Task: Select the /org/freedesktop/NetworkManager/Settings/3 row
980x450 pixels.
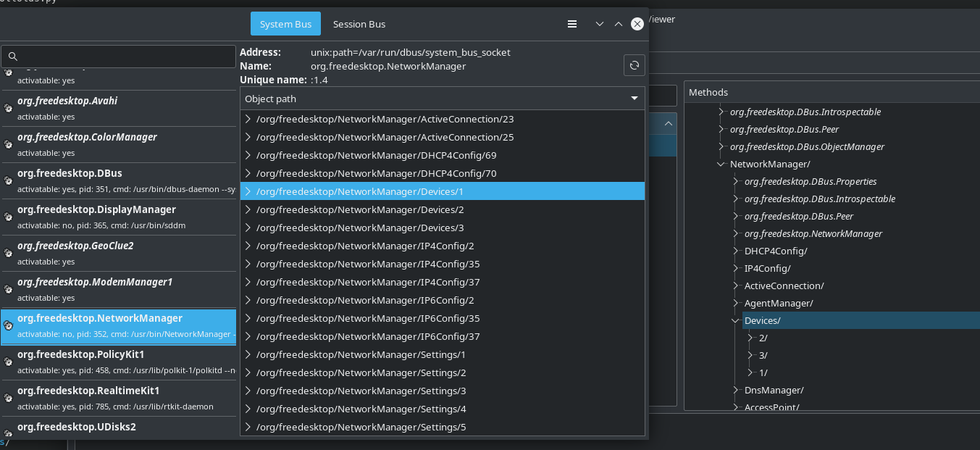Action: coord(443,391)
